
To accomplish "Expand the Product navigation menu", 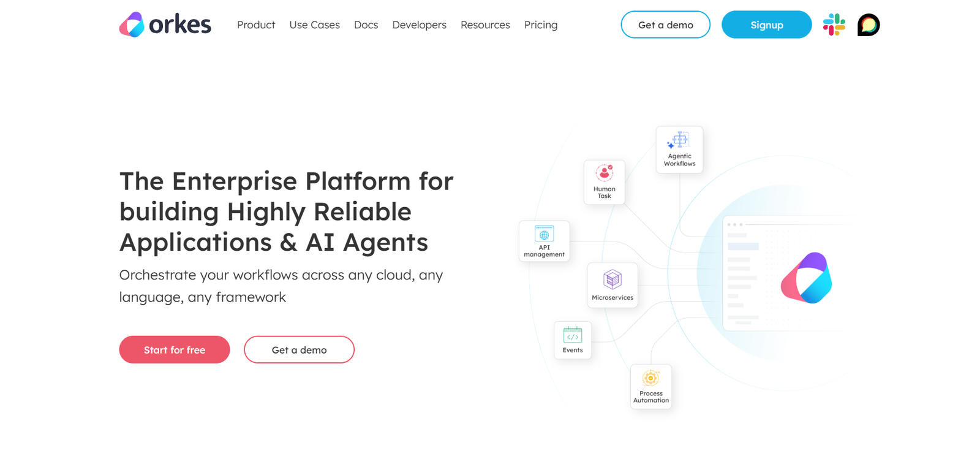I will [x=256, y=25].
